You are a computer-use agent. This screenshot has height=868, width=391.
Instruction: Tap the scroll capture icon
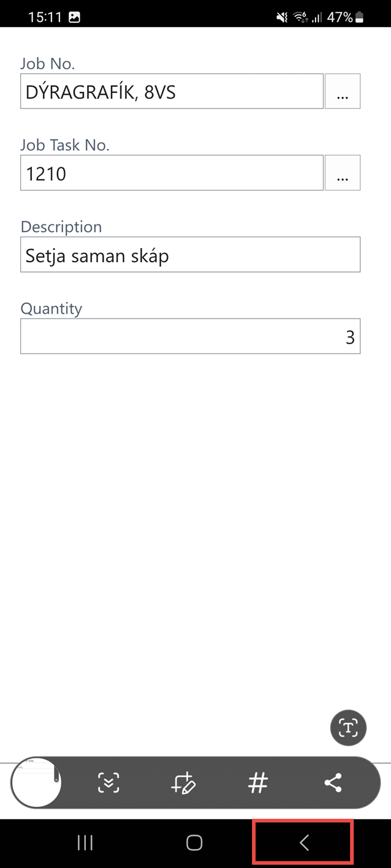[108, 783]
